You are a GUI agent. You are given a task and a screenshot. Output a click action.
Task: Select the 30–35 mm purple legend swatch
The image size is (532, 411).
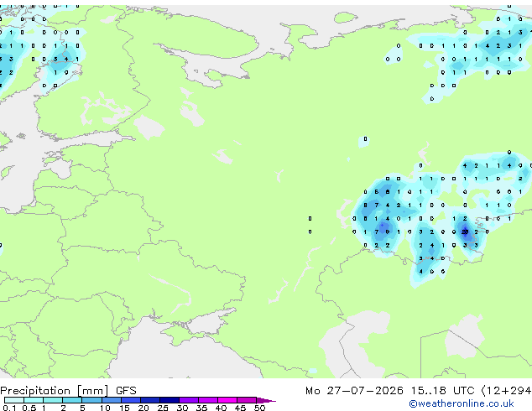188,400
